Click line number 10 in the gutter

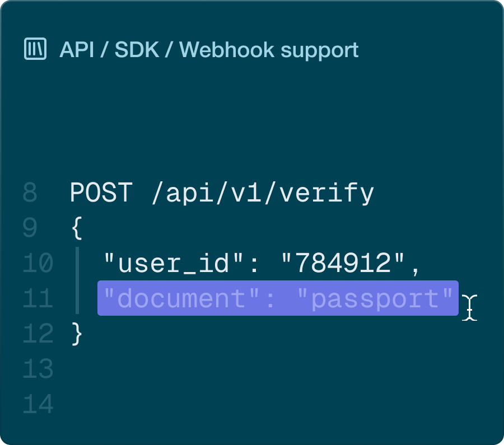[x=38, y=263]
